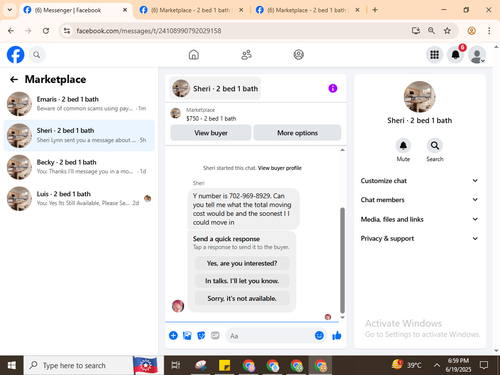Send quick response "Sorry, it's not available."

242,298
